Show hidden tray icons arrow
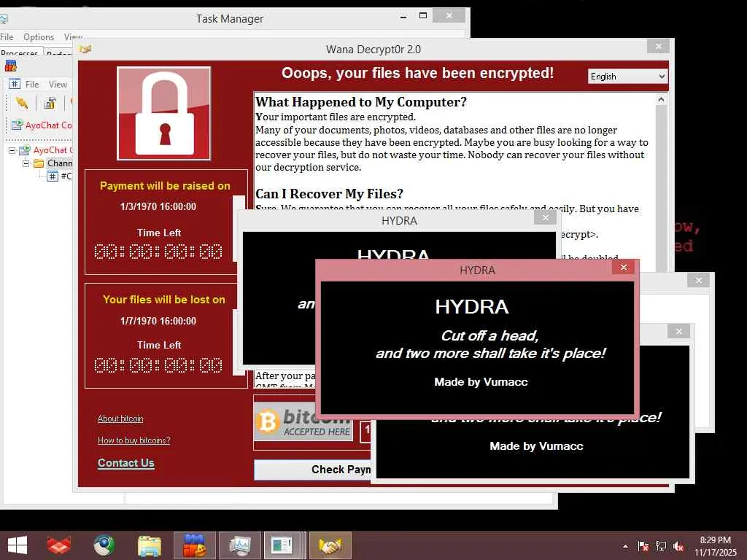This screenshot has width=747, height=560. (x=625, y=546)
